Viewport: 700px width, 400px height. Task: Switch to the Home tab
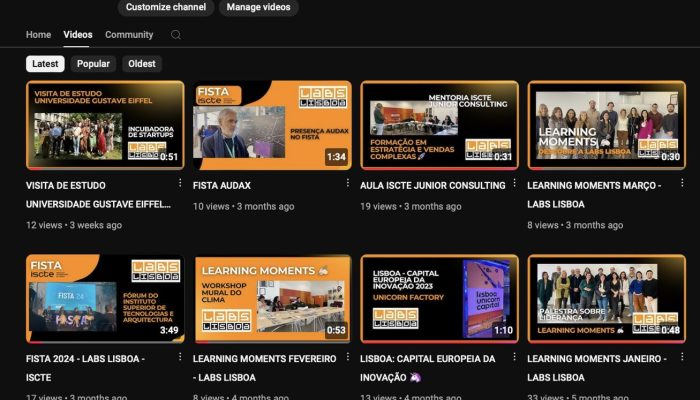[38, 35]
